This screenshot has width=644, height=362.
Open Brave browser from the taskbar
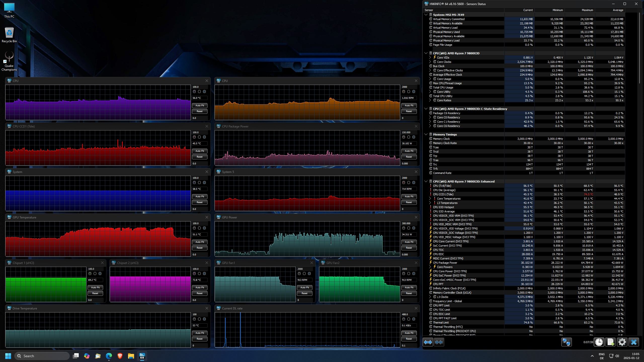click(x=120, y=356)
